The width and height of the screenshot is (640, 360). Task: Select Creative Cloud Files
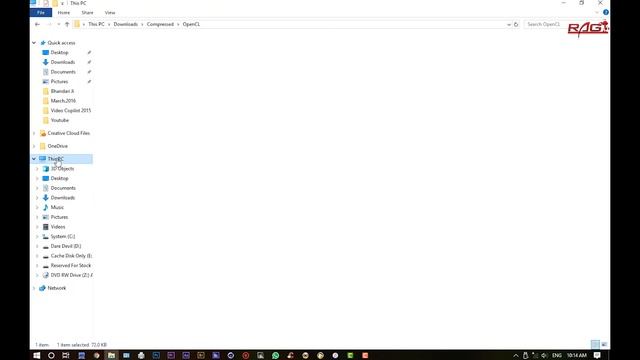pyautogui.click(x=69, y=133)
